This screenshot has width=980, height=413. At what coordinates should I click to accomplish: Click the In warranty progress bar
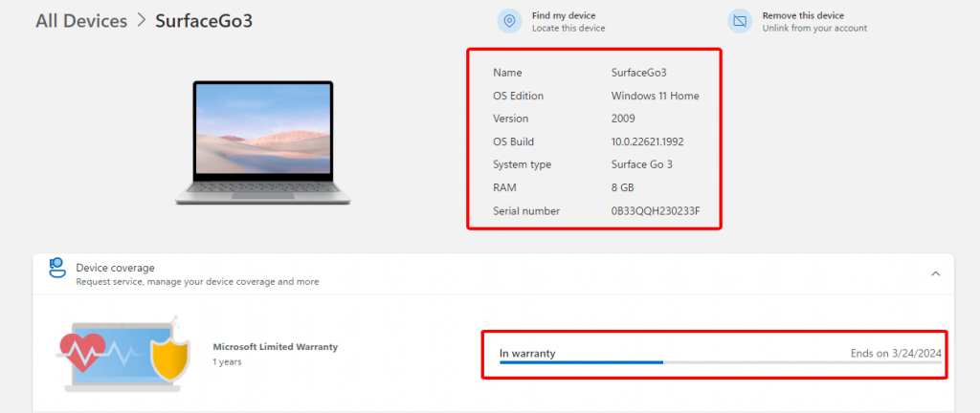tap(720, 361)
